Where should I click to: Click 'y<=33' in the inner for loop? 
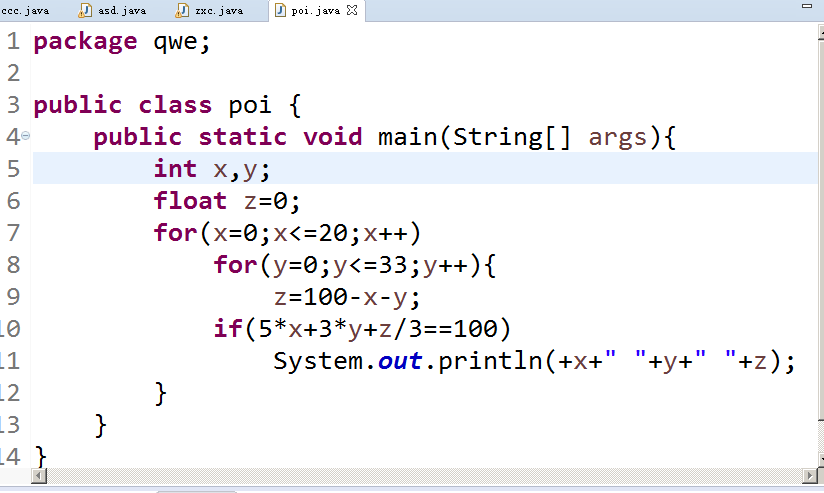coord(370,265)
